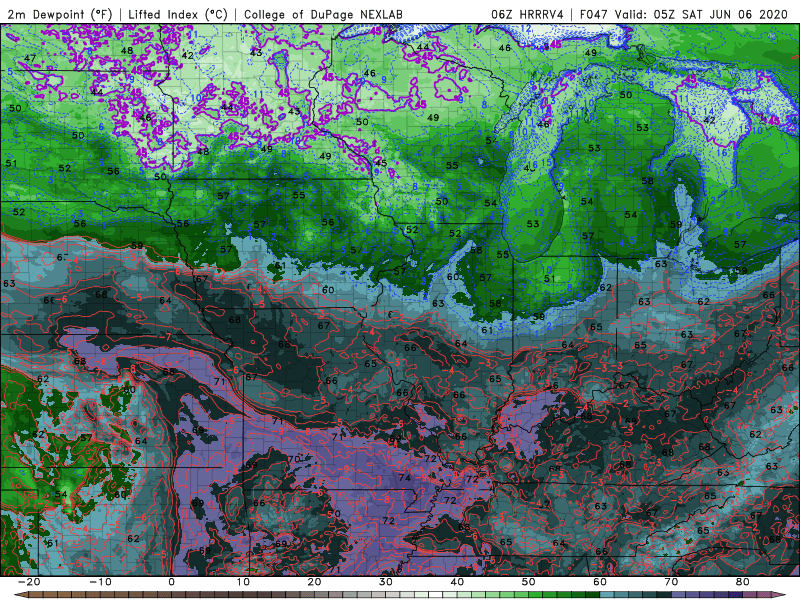
Task: Select the 'Valid: 05Z SAT JUN 06 2020' text
Action: 702,14
